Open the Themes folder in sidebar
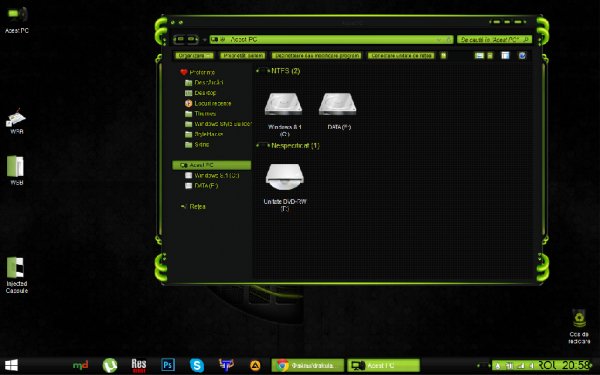Screen dimensions: 600x375 coord(201,114)
